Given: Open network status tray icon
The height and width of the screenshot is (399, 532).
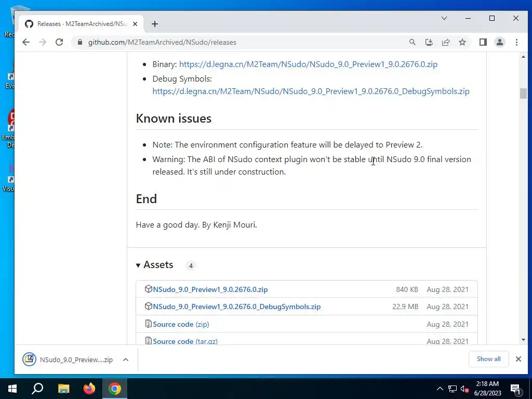Looking at the screenshot, I should point(453,389).
